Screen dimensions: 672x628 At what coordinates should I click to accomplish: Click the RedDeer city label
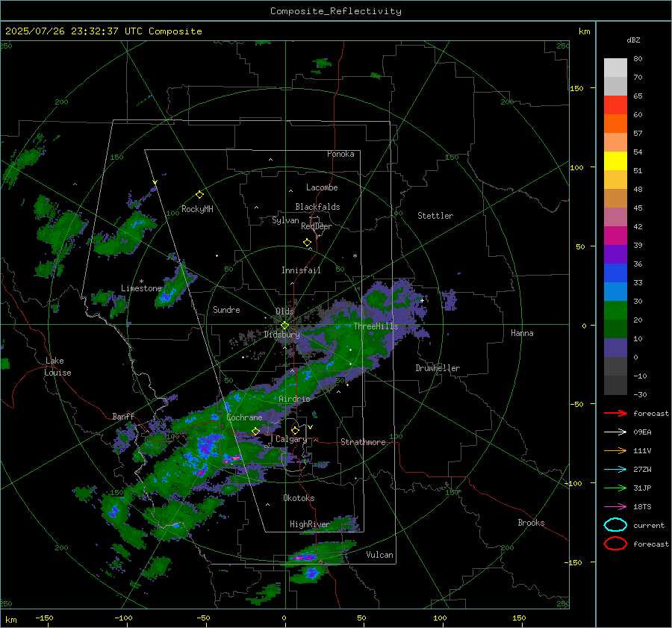pyautogui.click(x=317, y=226)
